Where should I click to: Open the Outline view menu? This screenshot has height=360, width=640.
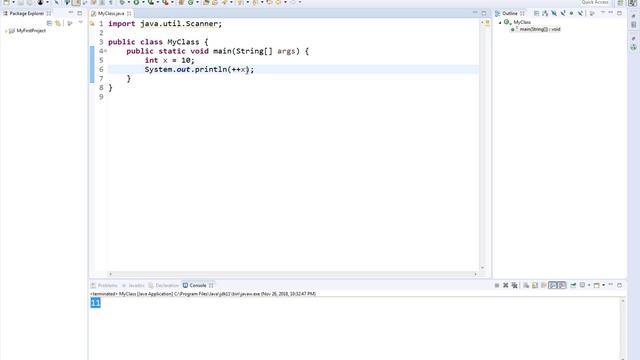pos(603,13)
